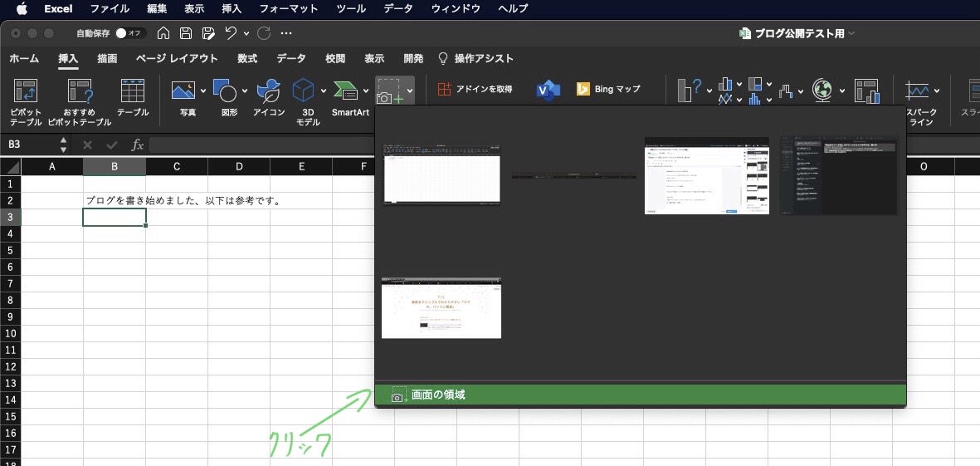The image size is (980, 466).
Task: Open the Visio Data Visualizer add-in
Action: 549,90
